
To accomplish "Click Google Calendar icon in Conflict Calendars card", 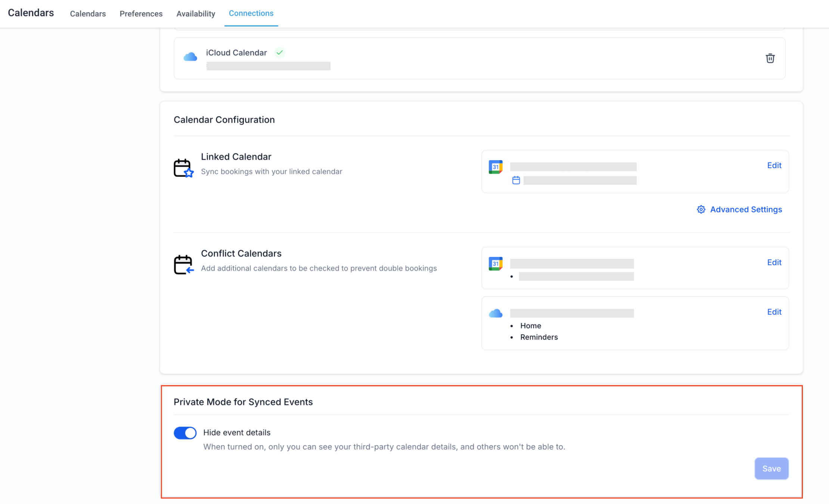I will coord(496,264).
